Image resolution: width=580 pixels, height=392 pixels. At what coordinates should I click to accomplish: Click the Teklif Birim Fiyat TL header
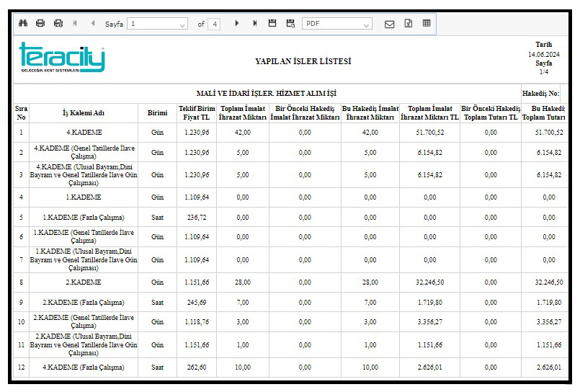tap(197, 113)
